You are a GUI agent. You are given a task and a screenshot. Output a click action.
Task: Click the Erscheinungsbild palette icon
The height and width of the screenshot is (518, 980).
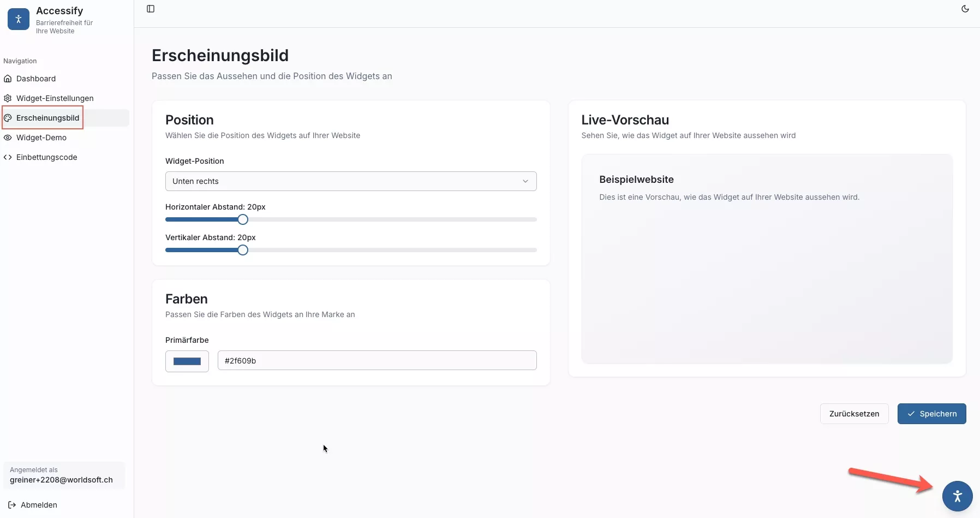8,118
